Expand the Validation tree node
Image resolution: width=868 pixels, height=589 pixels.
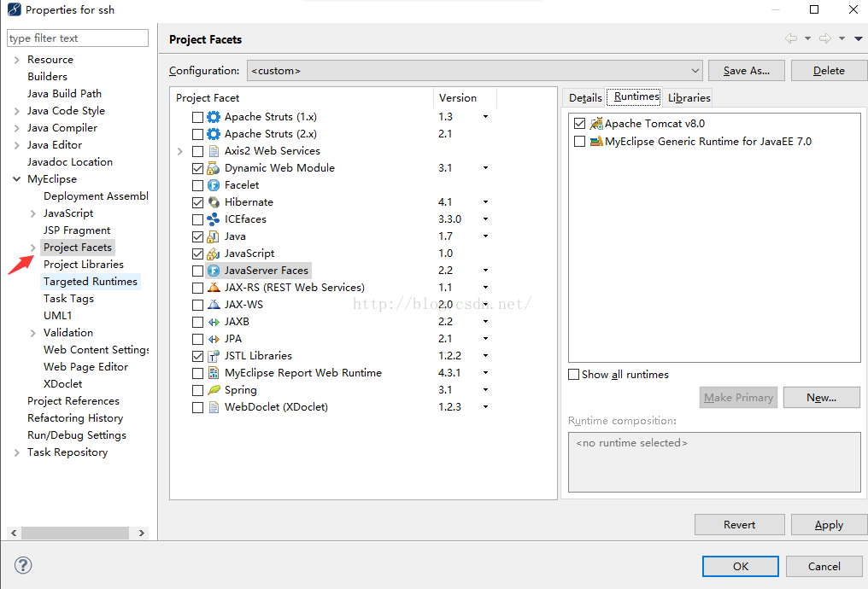(x=32, y=333)
